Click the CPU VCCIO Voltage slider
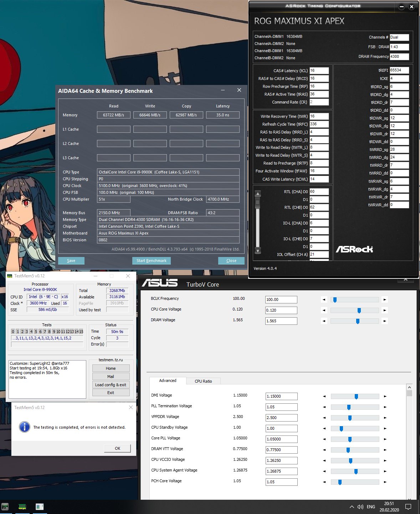The width and height of the screenshot is (420, 514). click(355, 461)
